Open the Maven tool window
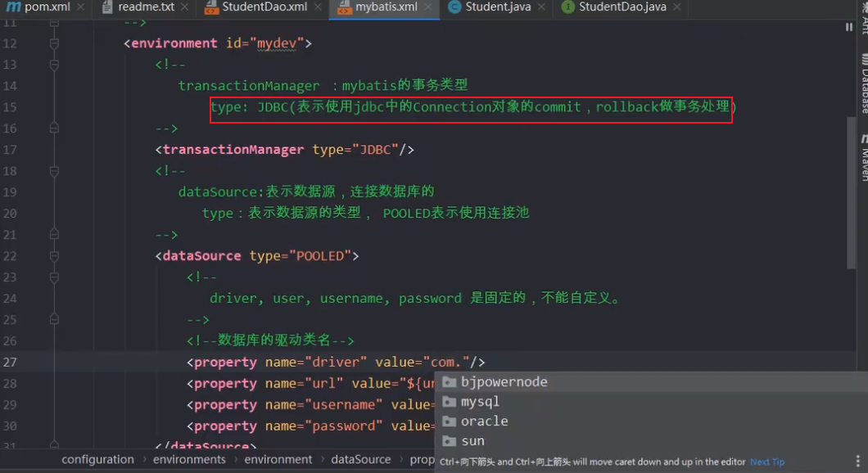This screenshot has width=868, height=473. coord(863,158)
